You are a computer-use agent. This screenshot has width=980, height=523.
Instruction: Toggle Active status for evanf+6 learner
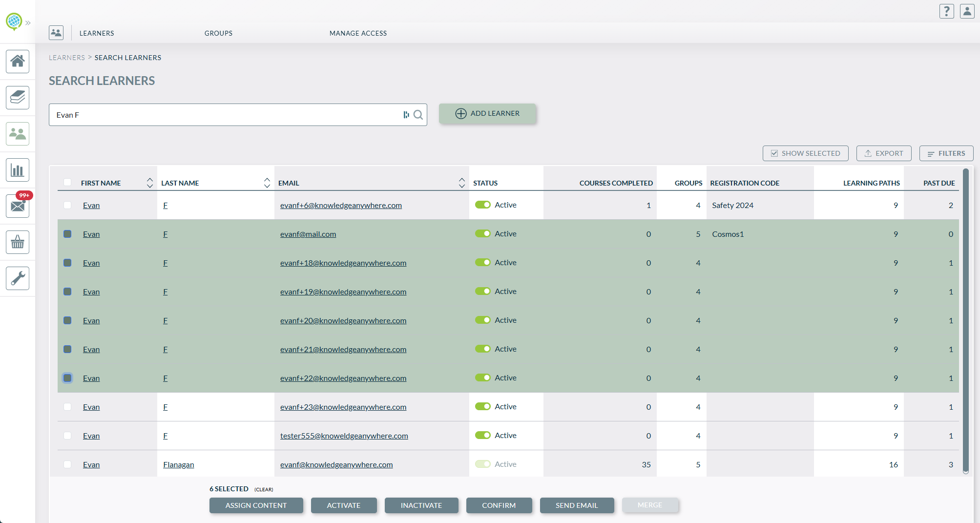click(483, 205)
